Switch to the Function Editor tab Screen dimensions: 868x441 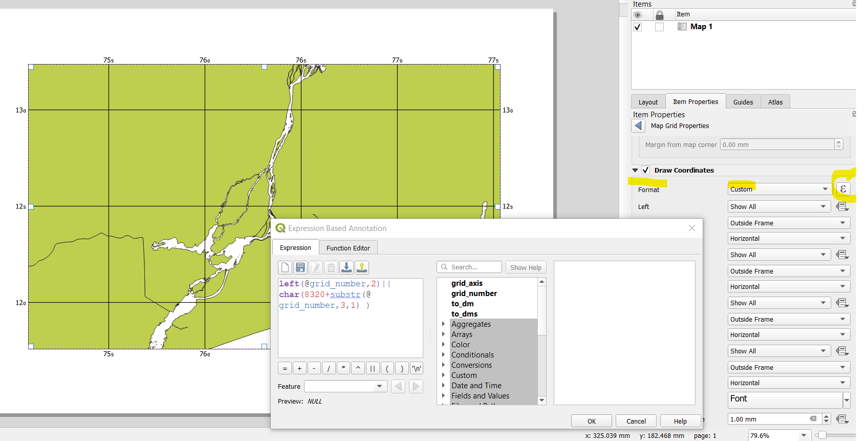[x=348, y=248]
